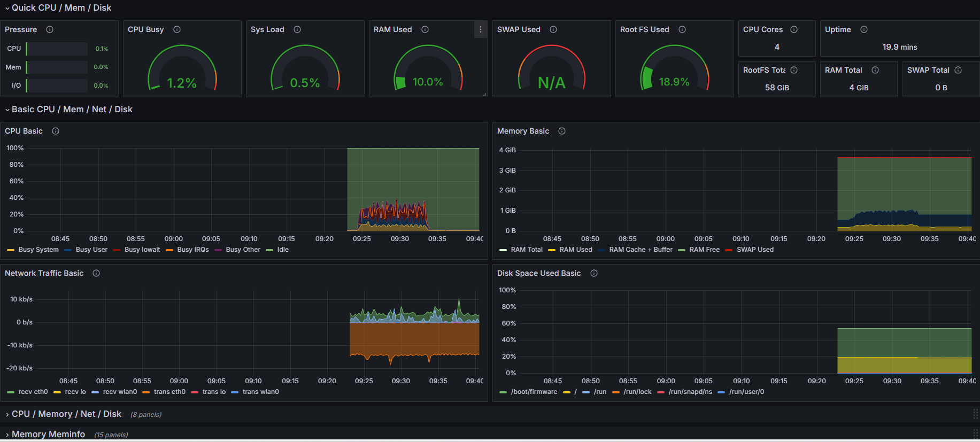Image resolution: width=980 pixels, height=442 pixels.
Task: Click the Sys Load info icon
Action: tap(297, 29)
